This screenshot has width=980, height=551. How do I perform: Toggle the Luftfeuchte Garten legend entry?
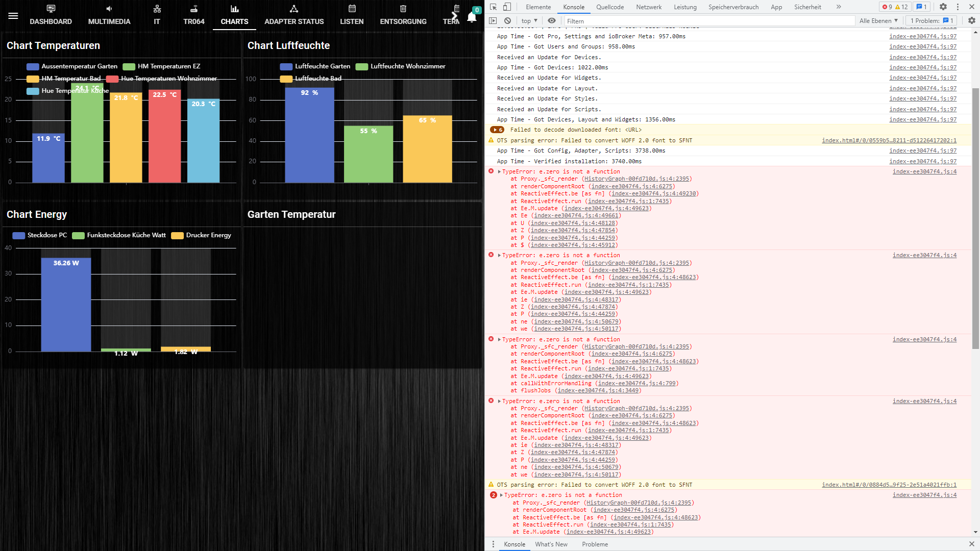coord(315,66)
